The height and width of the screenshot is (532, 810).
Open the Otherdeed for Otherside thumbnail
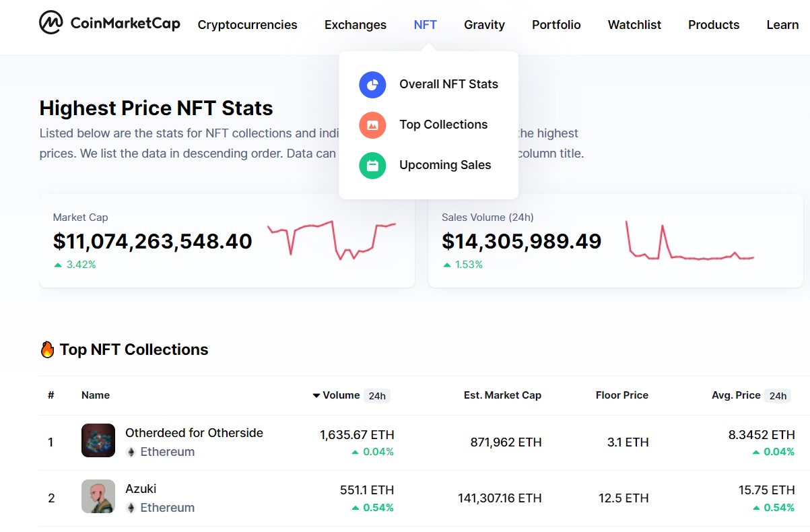pos(98,440)
